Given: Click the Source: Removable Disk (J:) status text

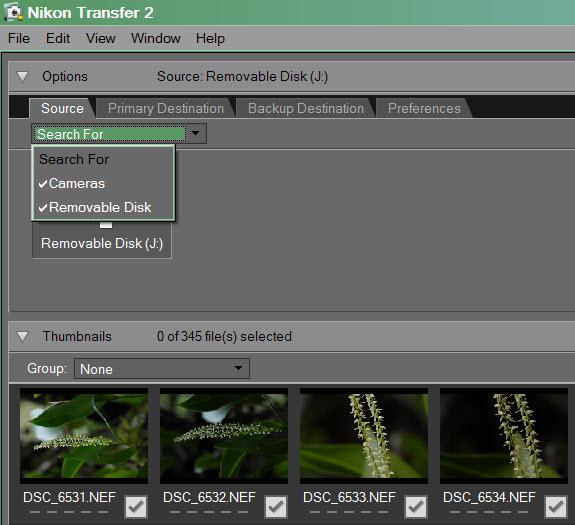Looking at the screenshot, I should click(x=242, y=77).
